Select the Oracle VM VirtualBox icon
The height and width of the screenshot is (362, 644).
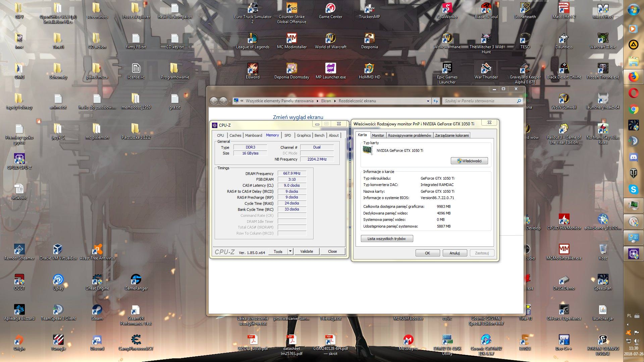pyautogui.click(x=58, y=252)
